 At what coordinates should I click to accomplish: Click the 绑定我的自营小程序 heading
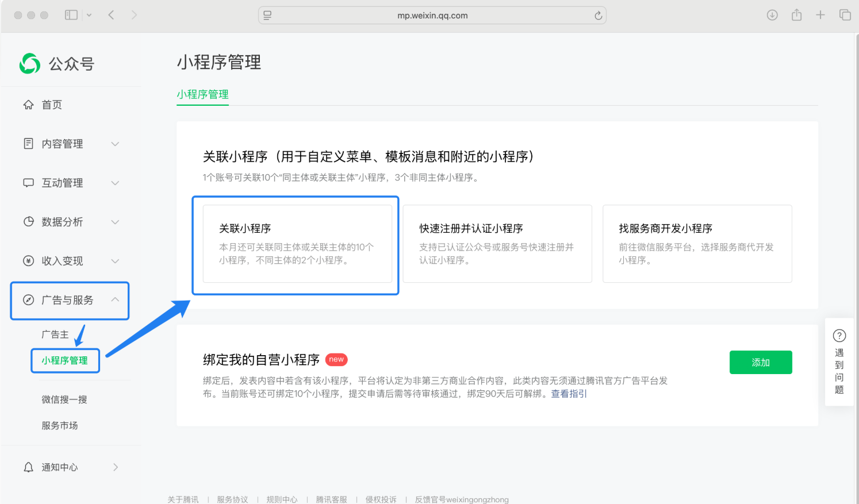pos(261,360)
